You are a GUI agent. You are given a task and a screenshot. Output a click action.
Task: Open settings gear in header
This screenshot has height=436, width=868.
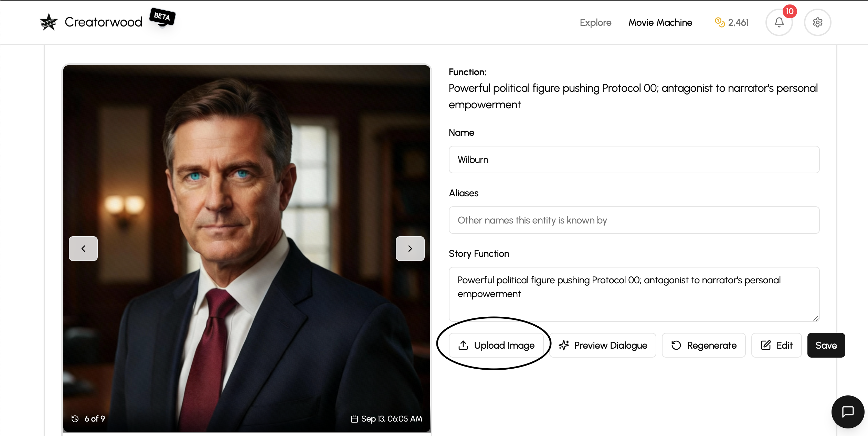pos(817,23)
